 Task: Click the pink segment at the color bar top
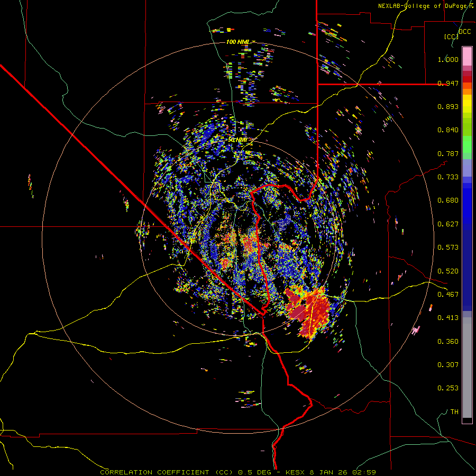pos(467,56)
